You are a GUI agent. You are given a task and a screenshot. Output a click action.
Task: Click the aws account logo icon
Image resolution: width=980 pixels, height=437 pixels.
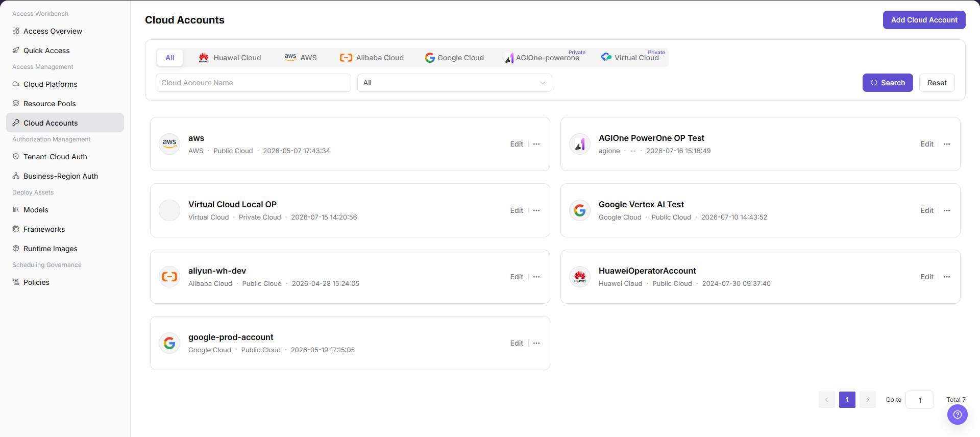pyautogui.click(x=169, y=144)
